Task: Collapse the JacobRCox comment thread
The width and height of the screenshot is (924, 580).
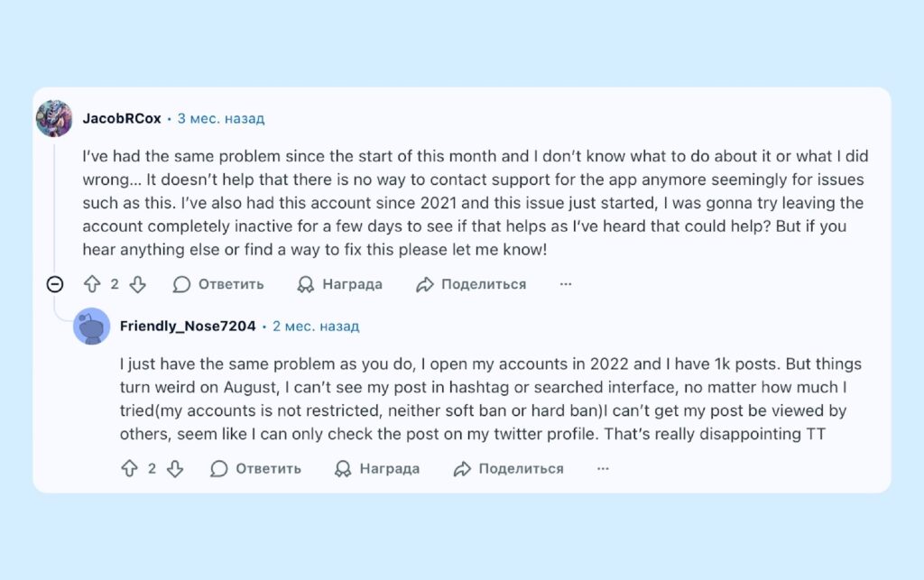Action: click(54, 284)
